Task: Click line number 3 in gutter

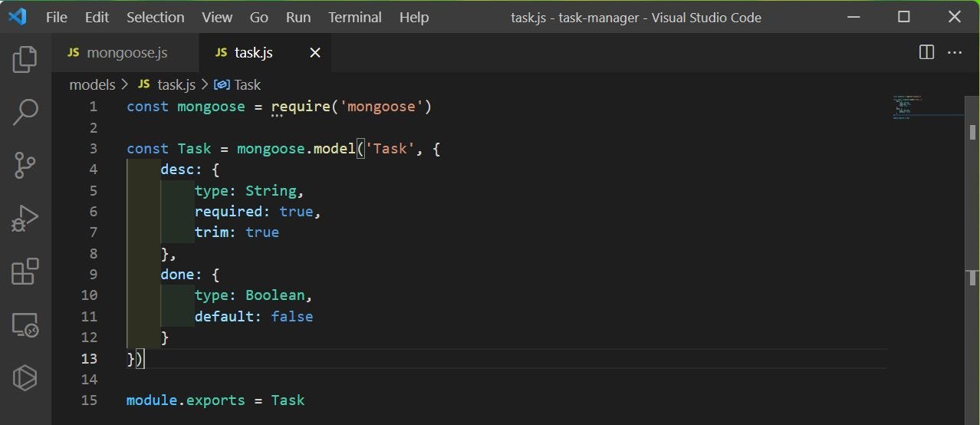Action: 93,149
